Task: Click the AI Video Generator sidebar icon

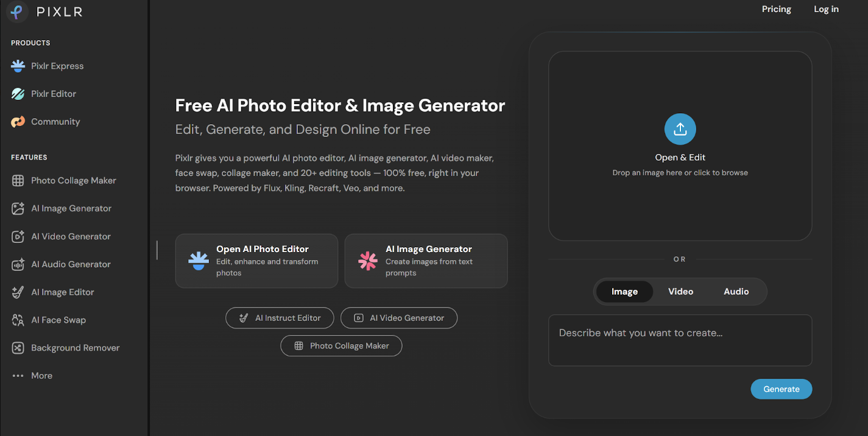Action: click(18, 236)
